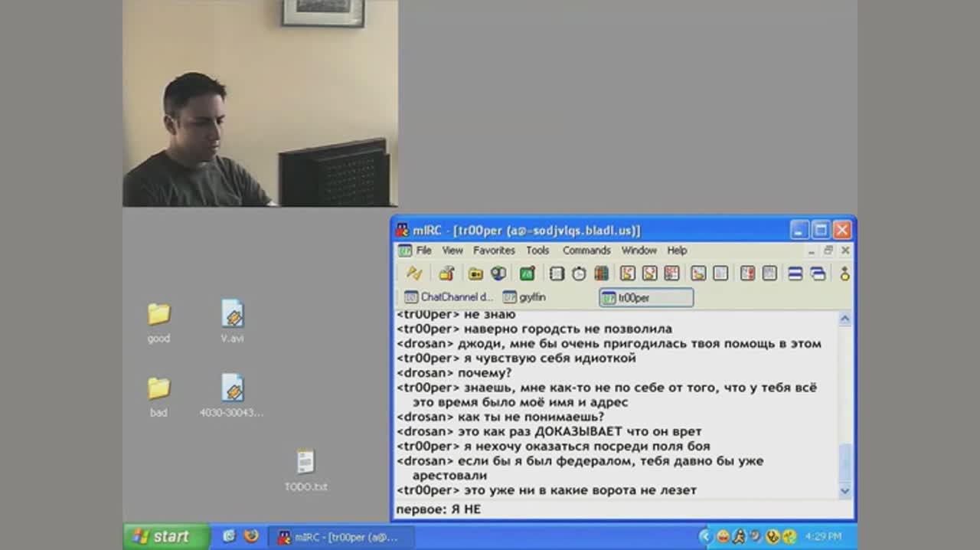Click the Windows start button
Viewport: 980px width, 550px height.
coord(165,536)
